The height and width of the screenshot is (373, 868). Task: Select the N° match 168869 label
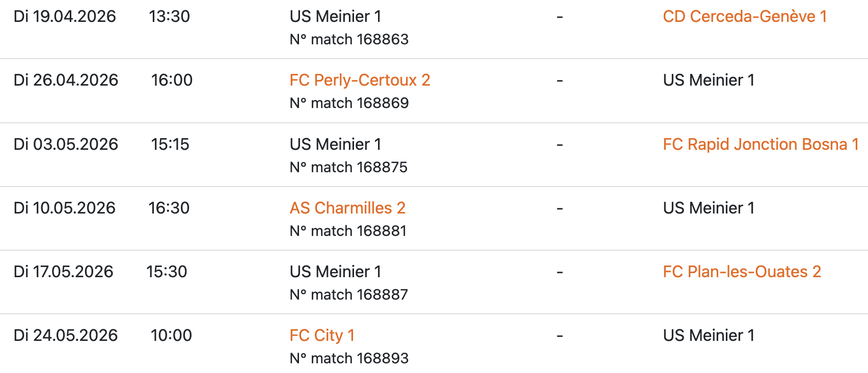(349, 103)
